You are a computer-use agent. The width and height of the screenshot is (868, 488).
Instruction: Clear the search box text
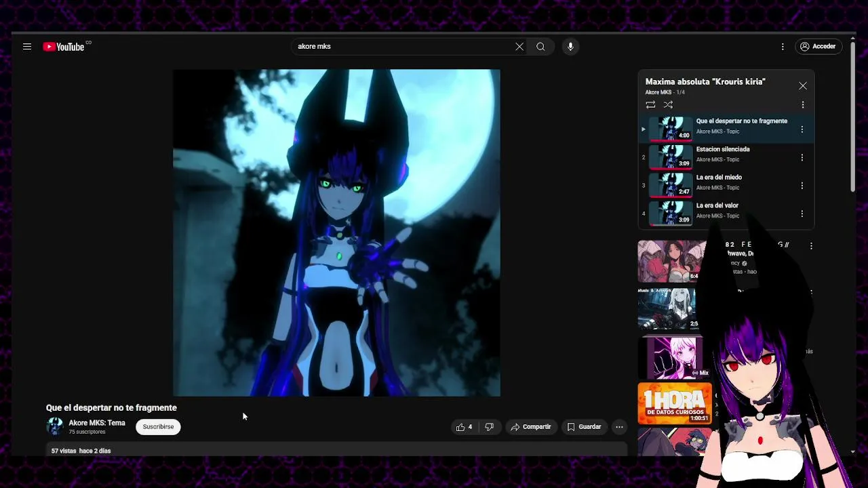click(519, 47)
